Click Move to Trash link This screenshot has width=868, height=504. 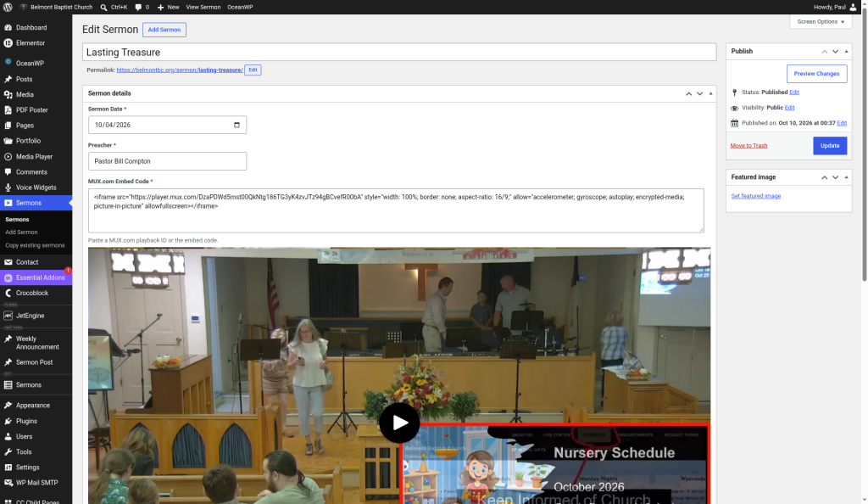coord(749,146)
